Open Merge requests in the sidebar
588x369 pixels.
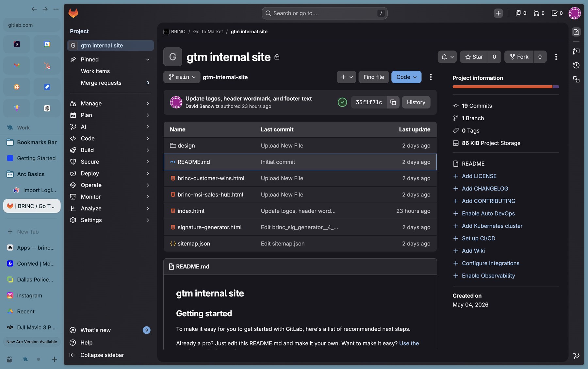click(110, 83)
